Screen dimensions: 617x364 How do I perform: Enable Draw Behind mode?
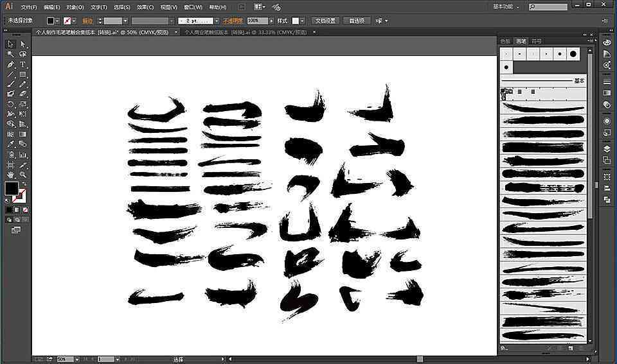pos(17,220)
